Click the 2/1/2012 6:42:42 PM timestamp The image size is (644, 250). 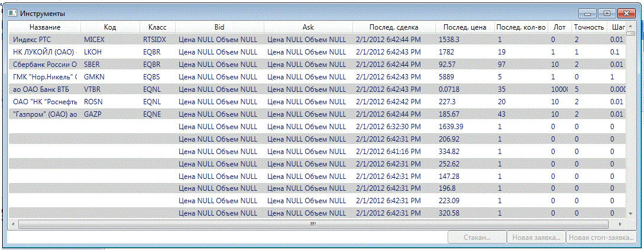pos(388,101)
